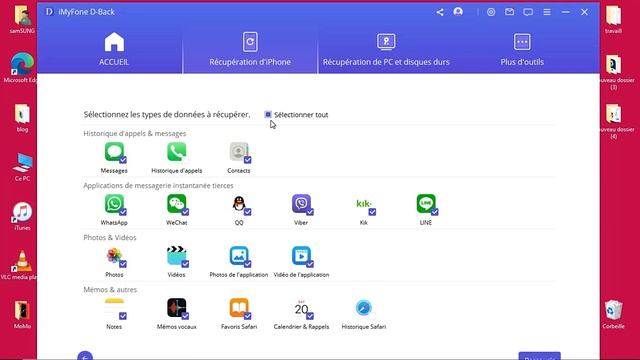
Task: Switch to Récupération de PC et disques durs tab
Action: [x=386, y=49]
